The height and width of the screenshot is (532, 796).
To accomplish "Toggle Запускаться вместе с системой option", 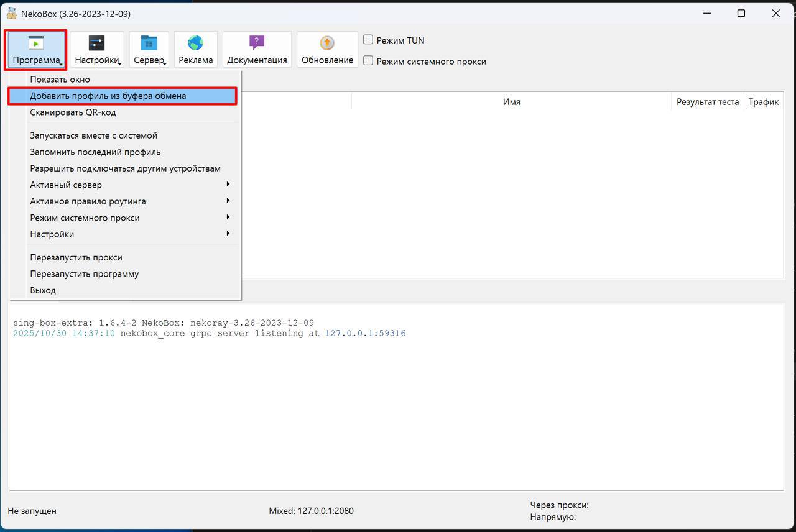I will point(93,135).
